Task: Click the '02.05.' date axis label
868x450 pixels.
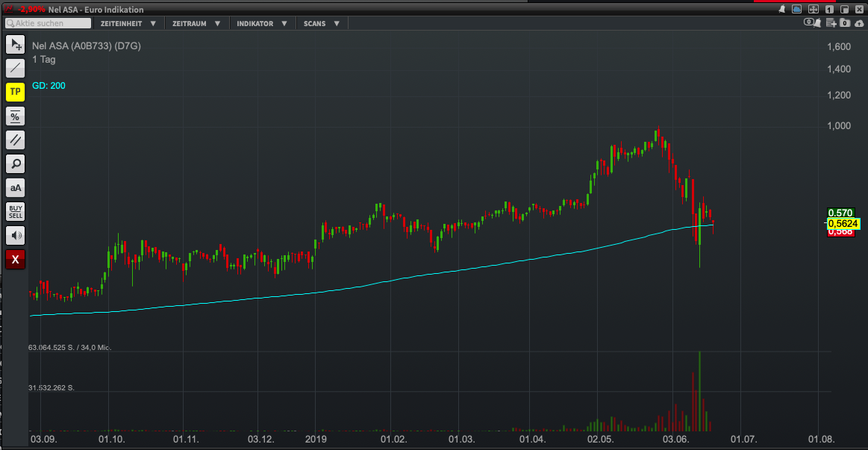Action: click(x=601, y=440)
